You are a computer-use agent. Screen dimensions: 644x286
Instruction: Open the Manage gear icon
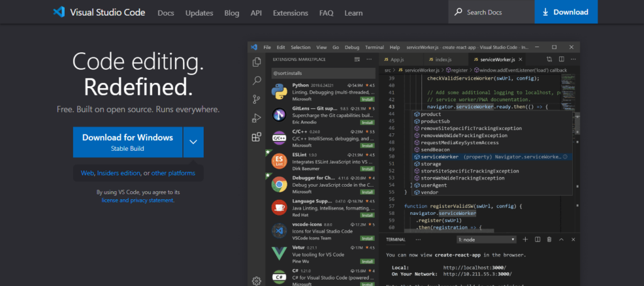[x=257, y=280]
